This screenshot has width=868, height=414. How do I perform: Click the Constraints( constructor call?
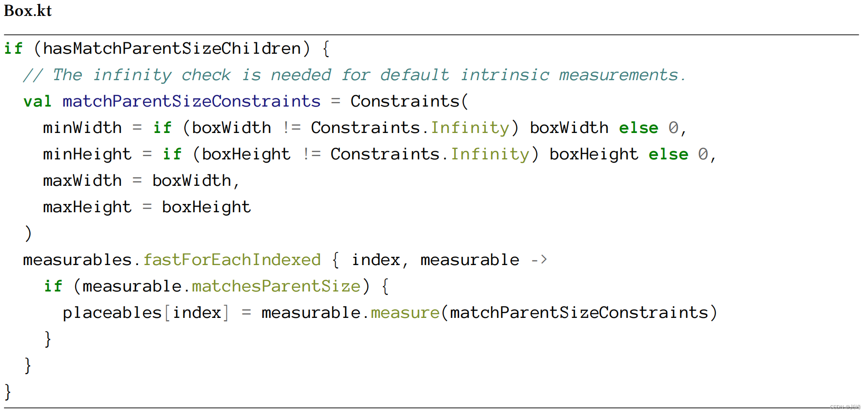tap(408, 101)
